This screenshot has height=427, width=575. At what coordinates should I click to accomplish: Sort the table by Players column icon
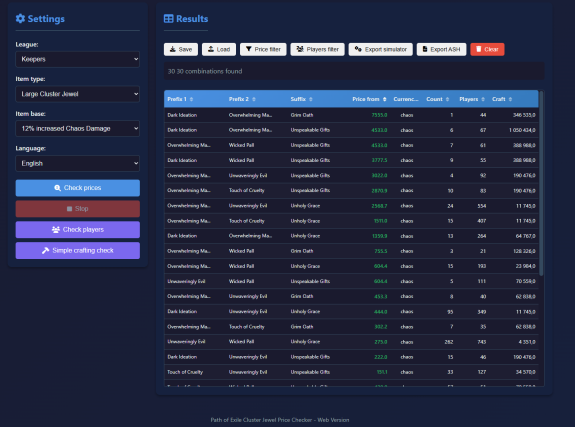coord(483,99)
